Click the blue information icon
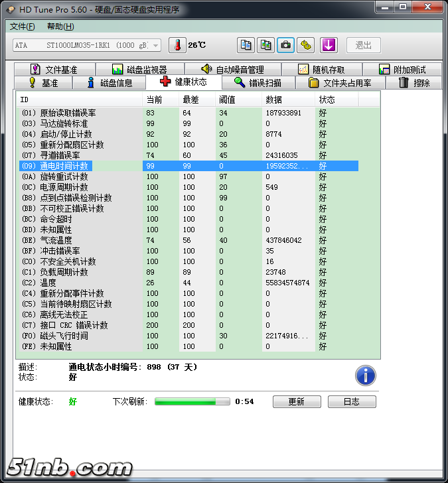The height and width of the screenshot is (483, 448). tap(366, 376)
